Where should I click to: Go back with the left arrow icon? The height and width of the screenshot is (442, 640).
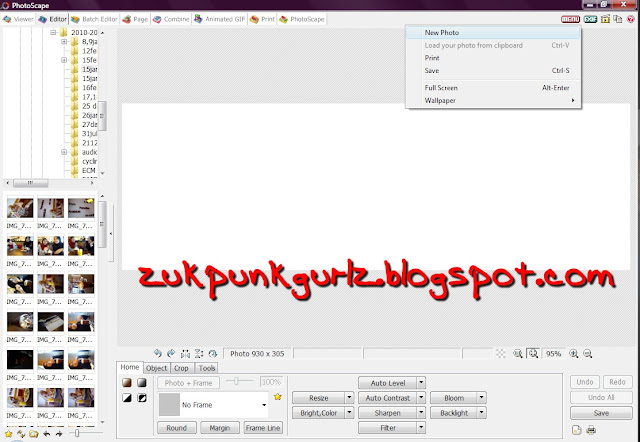(47, 434)
